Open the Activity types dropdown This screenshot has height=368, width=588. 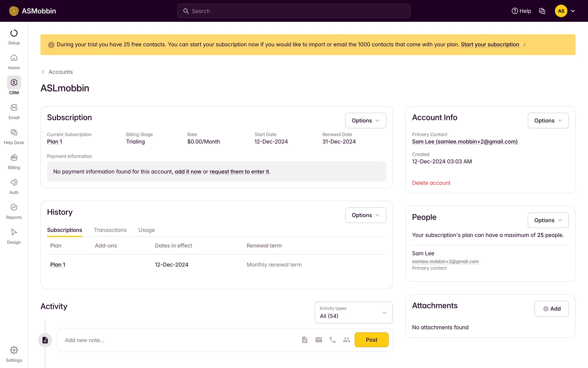(353, 312)
